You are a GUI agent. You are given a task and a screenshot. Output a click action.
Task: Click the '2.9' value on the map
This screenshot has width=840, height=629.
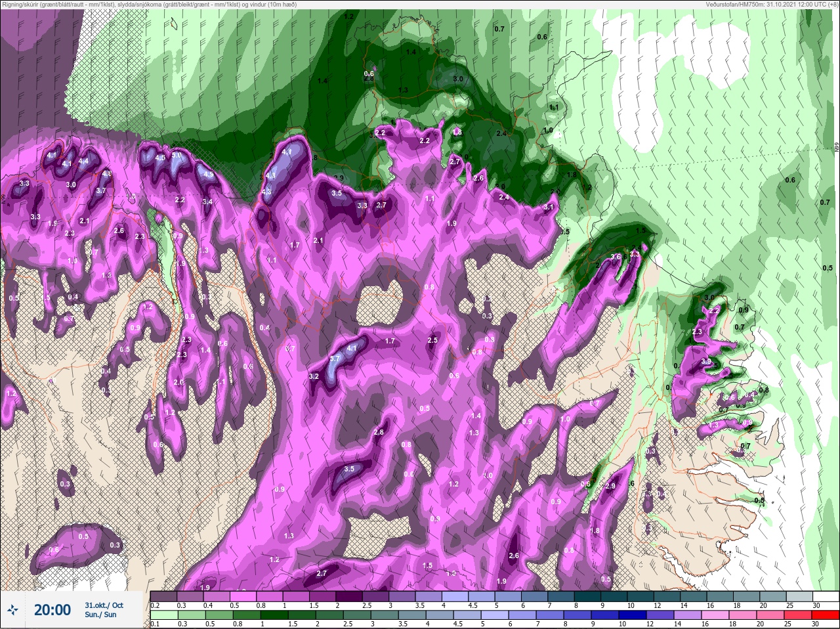click(610, 486)
